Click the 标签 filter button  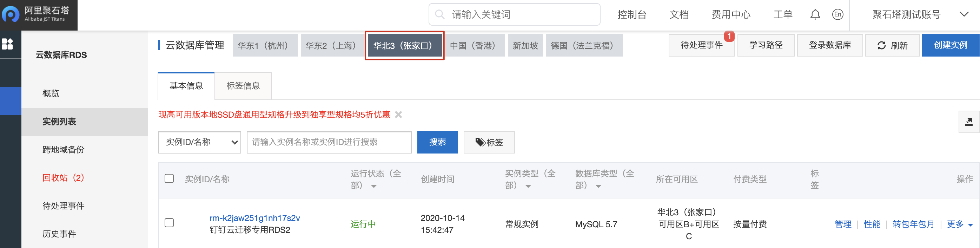pos(489,142)
